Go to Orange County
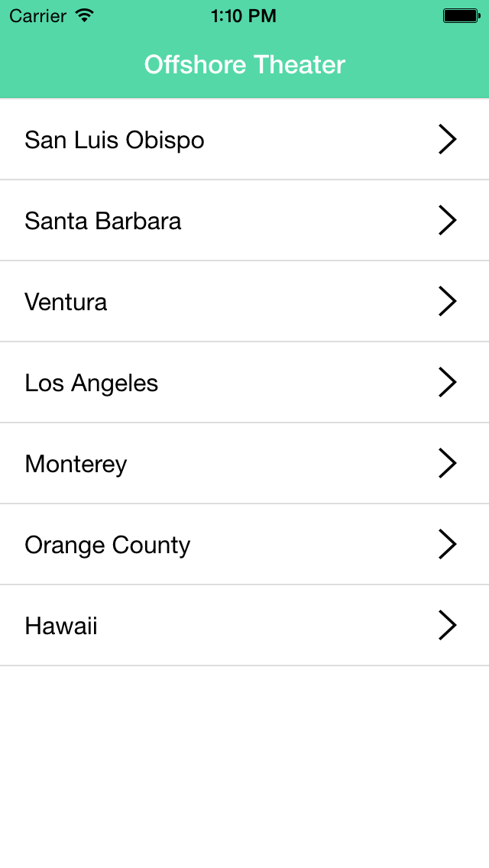Viewport: 489px width, 868px height. click(x=107, y=546)
